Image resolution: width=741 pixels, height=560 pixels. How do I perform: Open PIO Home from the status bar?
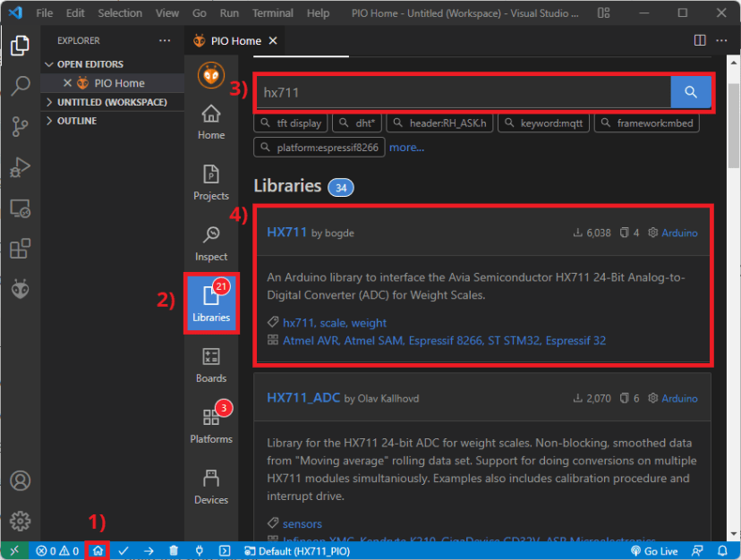97,551
